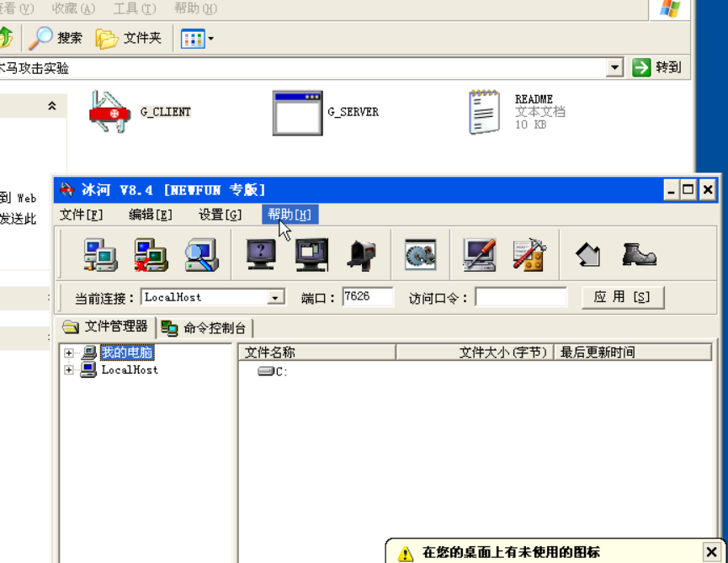Click the add host computers icon
728x563 pixels.
101,255
